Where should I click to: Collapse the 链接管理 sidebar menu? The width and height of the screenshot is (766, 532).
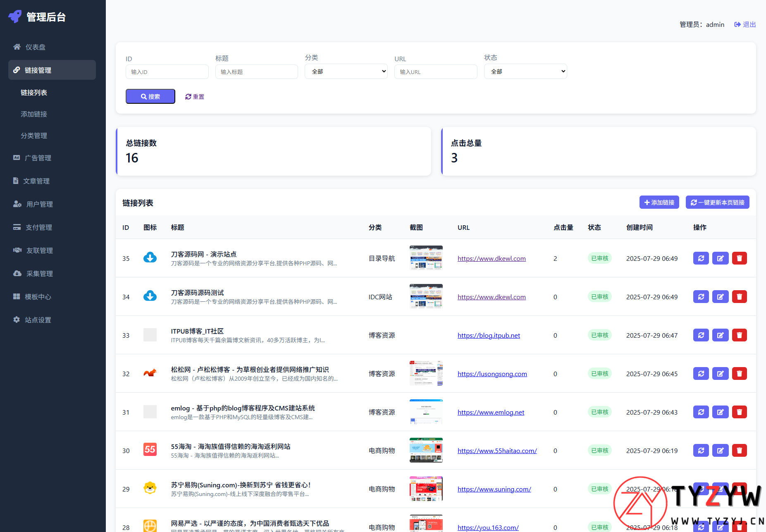(x=52, y=70)
